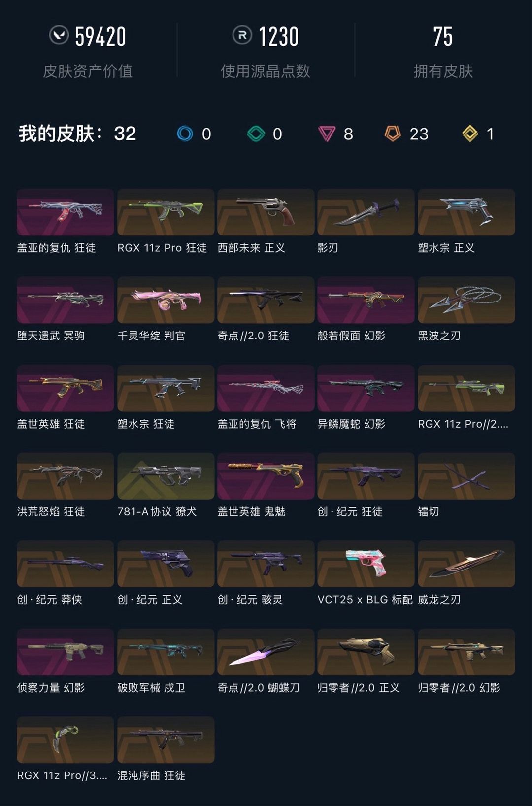Select the green diamond rarity tier icon
The height and width of the screenshot is (806, 532).
(x=256, y=134)
